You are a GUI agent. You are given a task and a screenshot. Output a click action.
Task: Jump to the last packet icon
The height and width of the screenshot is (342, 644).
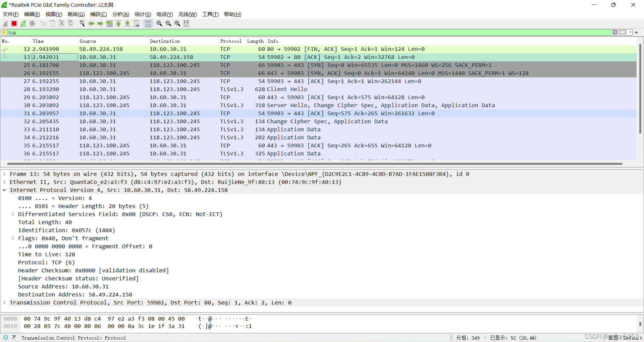(x=127, y=23)
